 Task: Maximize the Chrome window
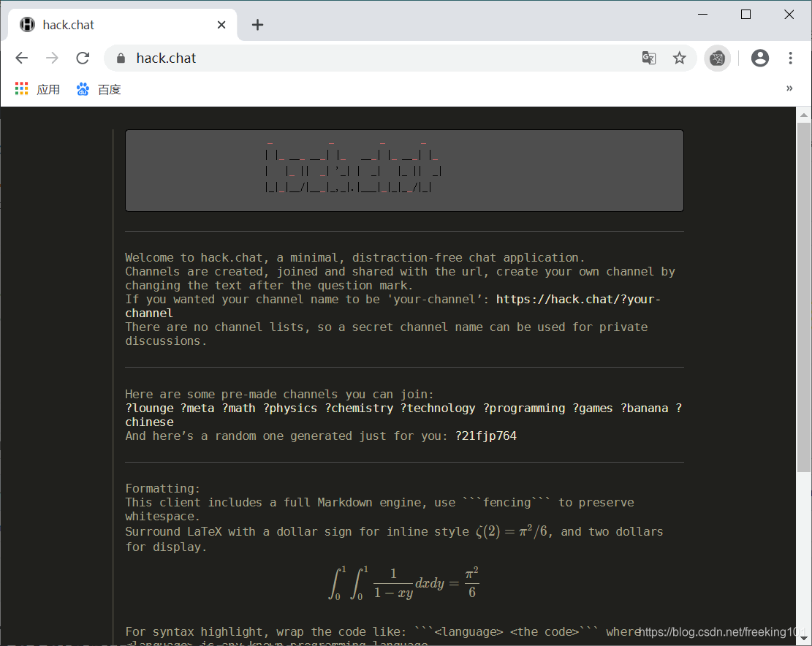click(x=745, y=15)
